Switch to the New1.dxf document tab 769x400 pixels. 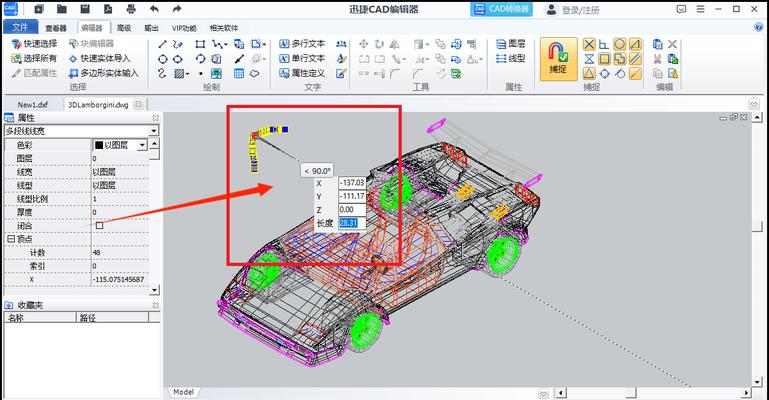pos(33,104)
